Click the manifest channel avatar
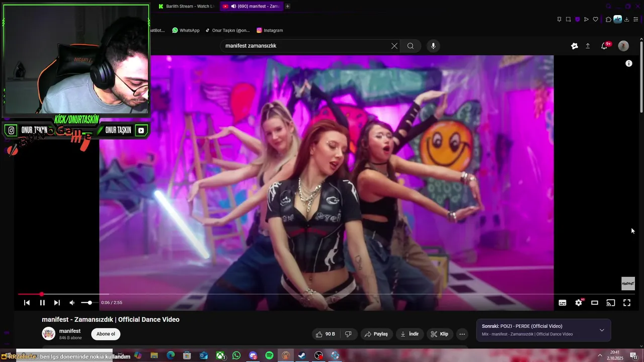 48,334
